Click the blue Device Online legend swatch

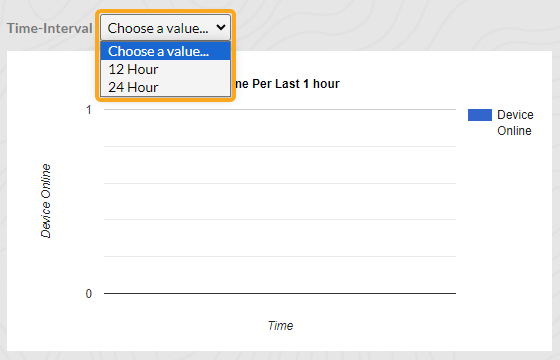[x=480, y=115]
